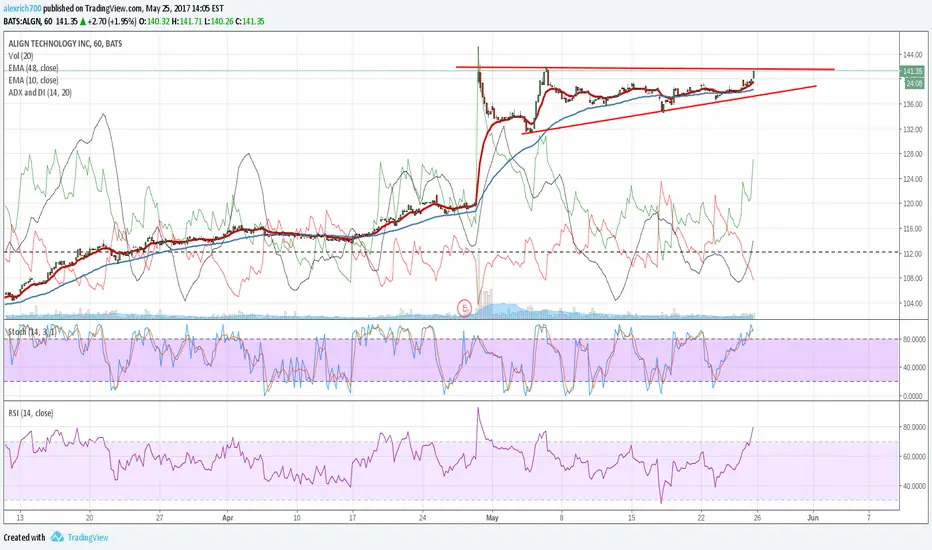Click the Stoch 80.0000 axis label
The image size is (932, 550).
click(914, 340)
